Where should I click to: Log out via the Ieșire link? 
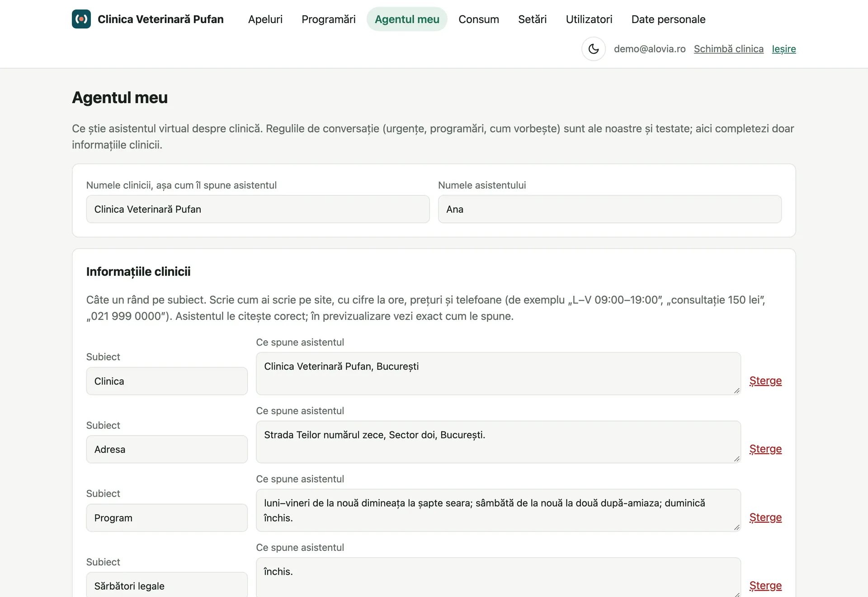click(x=784, y=49)
